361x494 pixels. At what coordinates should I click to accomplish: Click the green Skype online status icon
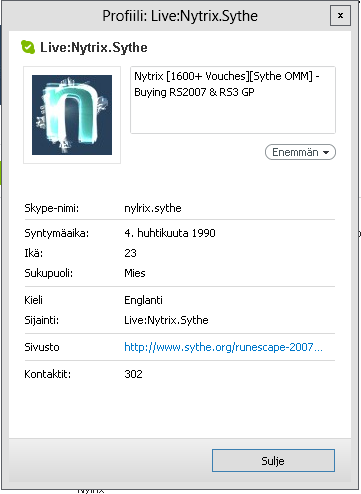[x=28, y=47]
